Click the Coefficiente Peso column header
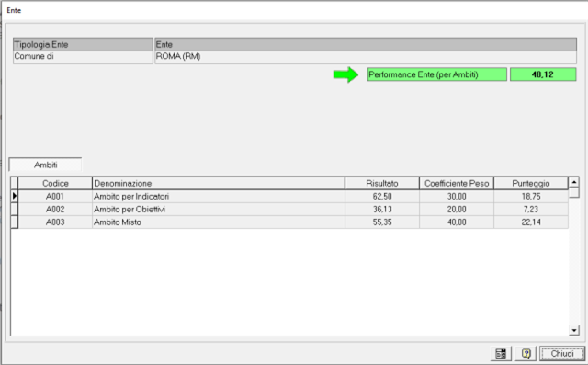Viewport: 588px width, 365px height. coord(457,184)
